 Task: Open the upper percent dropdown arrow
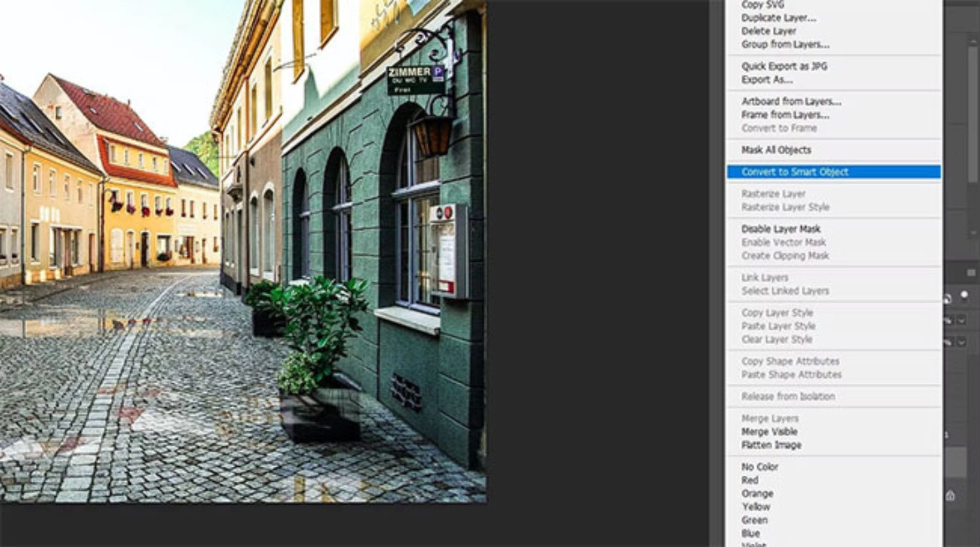(962, 320)
